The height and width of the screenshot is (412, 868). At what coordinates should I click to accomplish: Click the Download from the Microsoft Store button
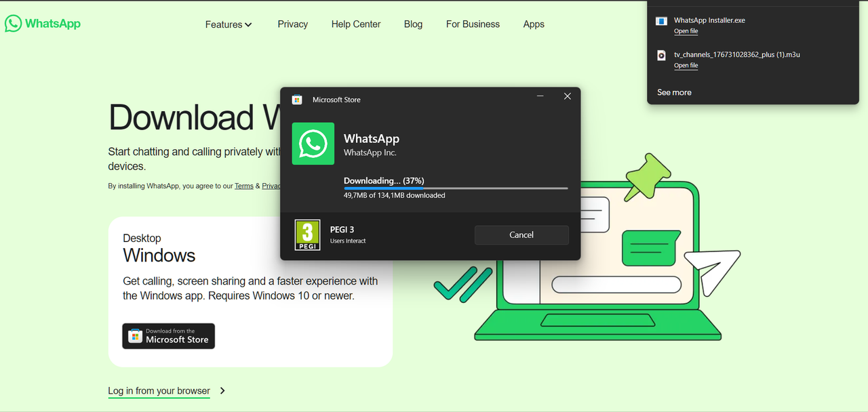pos(169,336)
